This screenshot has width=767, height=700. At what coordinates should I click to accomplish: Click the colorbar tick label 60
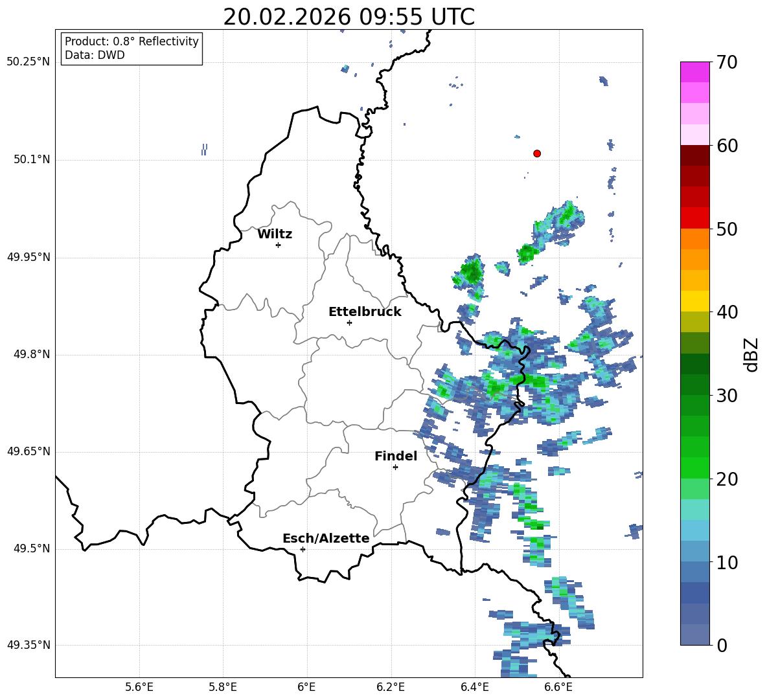pos(727,146)
